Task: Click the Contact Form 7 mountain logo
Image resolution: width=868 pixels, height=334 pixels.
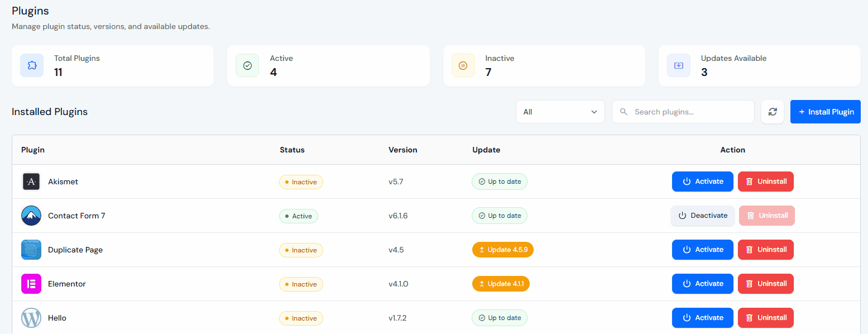Action: tap(31, 216)
